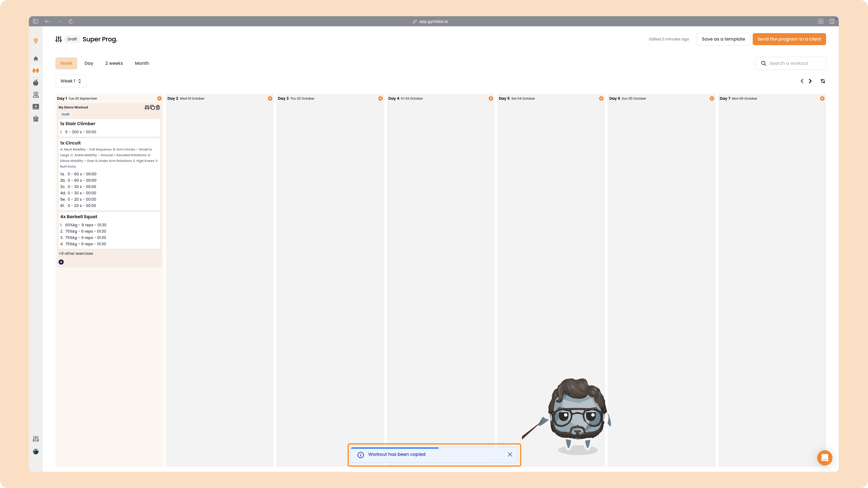Image resolution: width=868 pixels, height=488 pixels.
Task: Dismiss the 'Workout has been copied' notification
Action: point(510,454)
